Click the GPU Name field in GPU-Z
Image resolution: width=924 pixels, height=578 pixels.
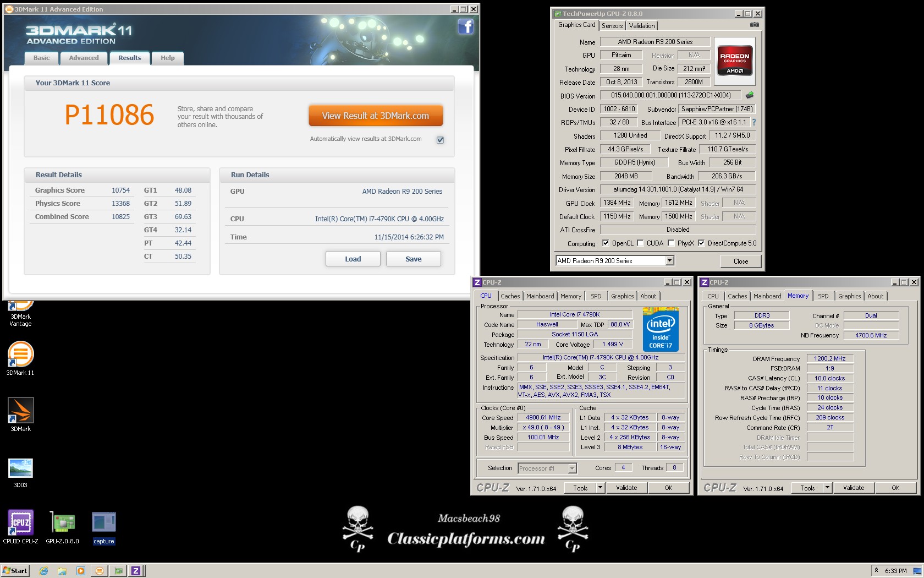click(x=654, y=42)
